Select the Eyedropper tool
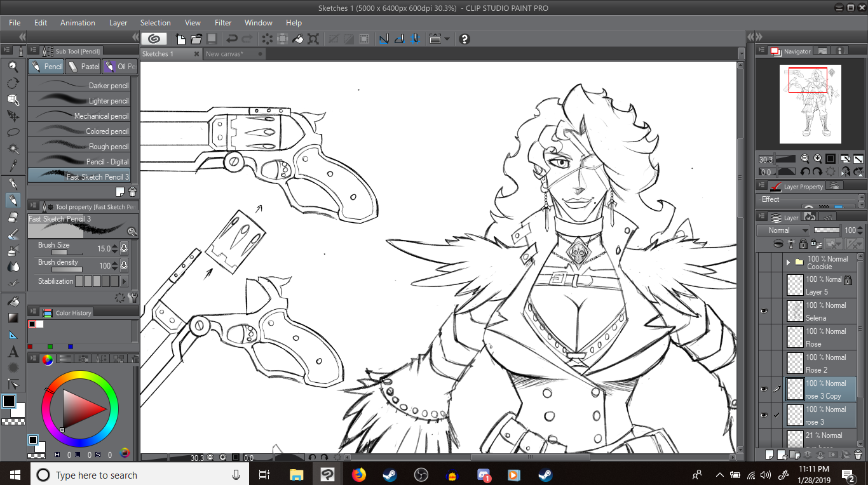868x485 pixels. pyautogui.click(x=13, y=166)
